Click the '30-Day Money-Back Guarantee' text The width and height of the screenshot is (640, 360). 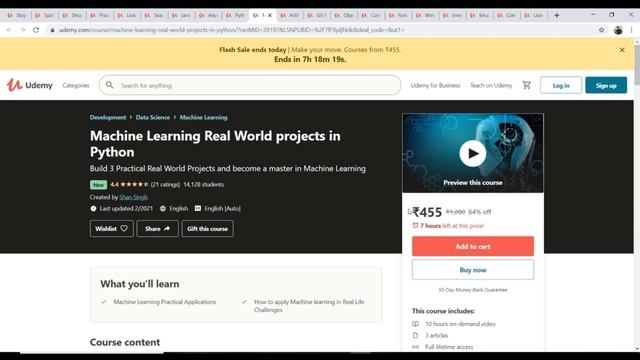[473, 290]
